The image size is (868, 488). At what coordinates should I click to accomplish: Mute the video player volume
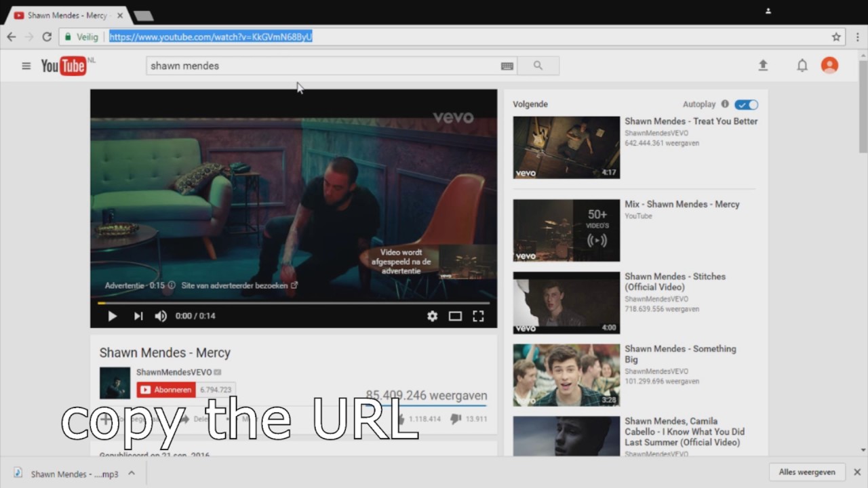click(x=161, y=316)
